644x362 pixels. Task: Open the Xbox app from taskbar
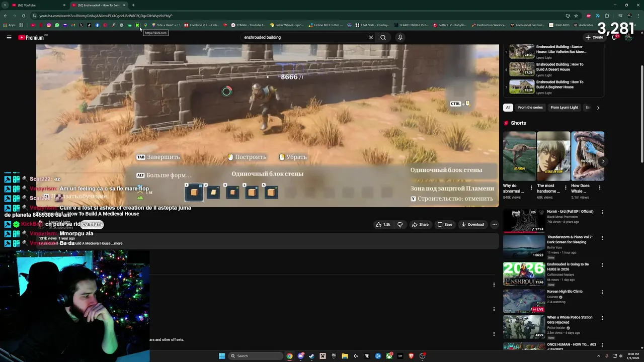(x=389, y=356)
